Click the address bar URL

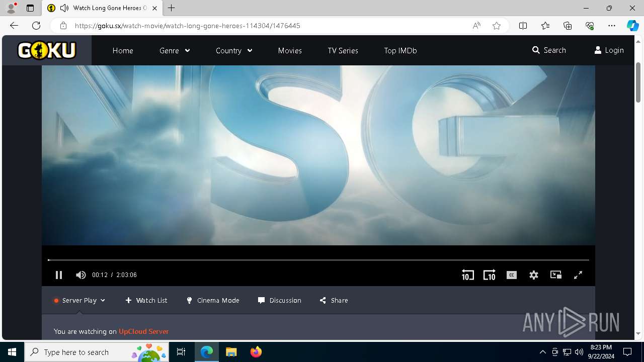tap(187, 26)
